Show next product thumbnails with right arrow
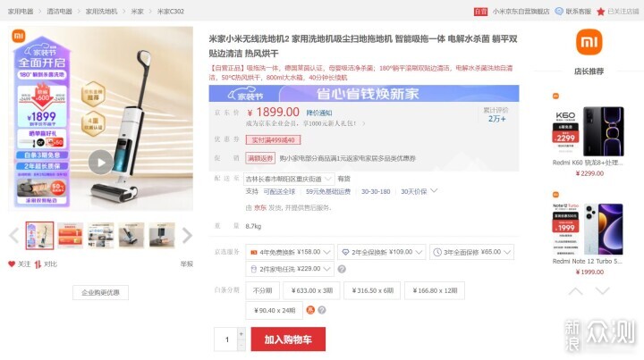Image resolution: width=644 pixels, height=360 pixels. [x=187, y=235]
